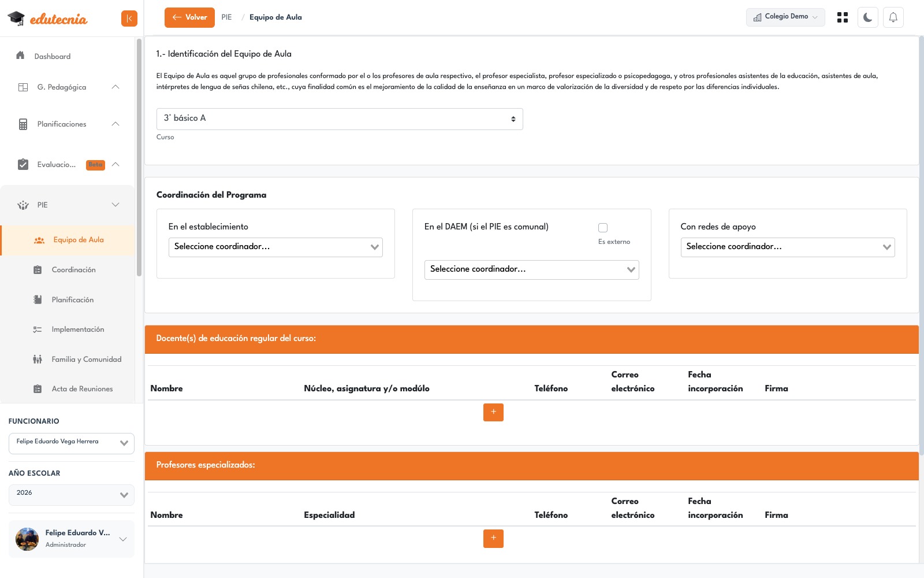Image resolution: width=924 pixels, height=578 pixels.
Task: Click the Evaluaciones clipboard check icon
Action: pyautogui.click(x=23, y=165)
